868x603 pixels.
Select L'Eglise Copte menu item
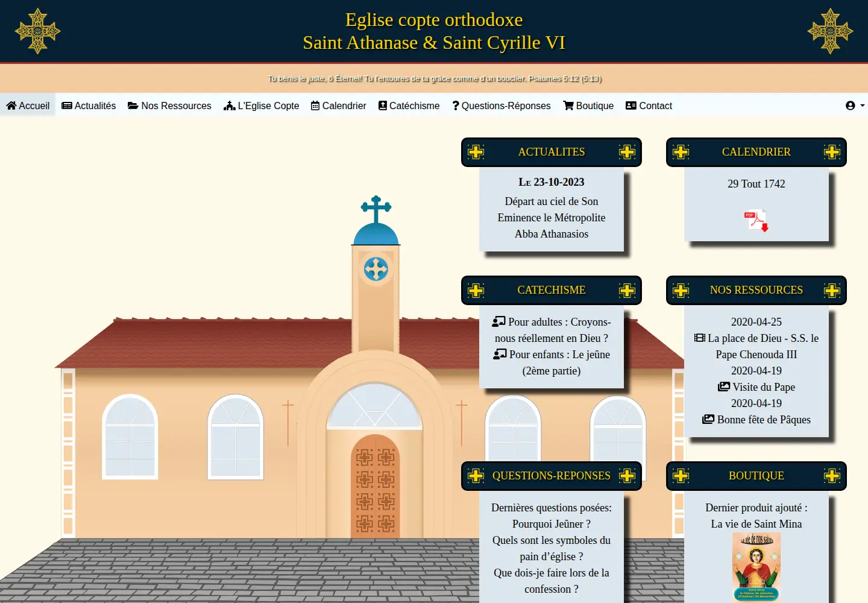[261, 106]
